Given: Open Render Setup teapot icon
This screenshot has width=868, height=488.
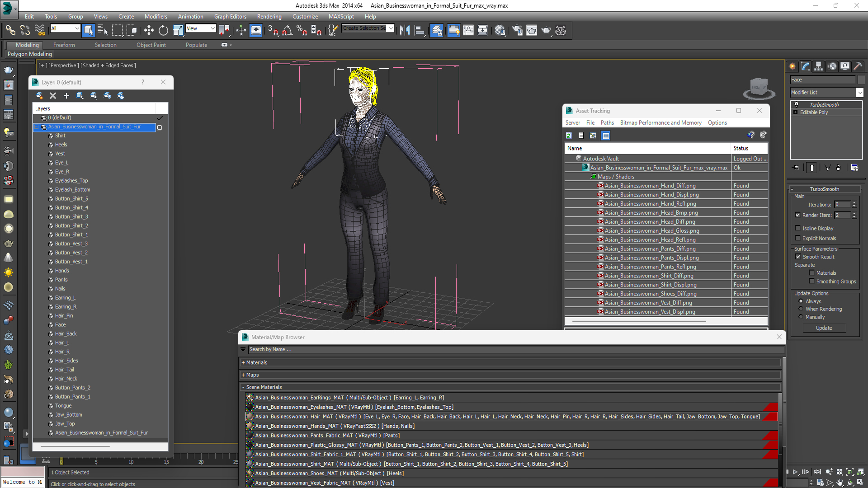Looking at the screenshot, I should [x=517, y=30].
